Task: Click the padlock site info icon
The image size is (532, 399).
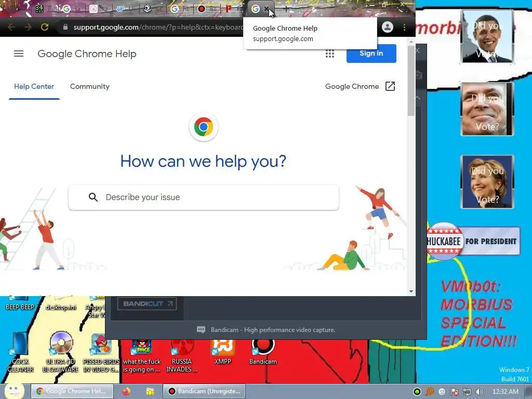Action: pyautogui.click(x=65, y=27)
